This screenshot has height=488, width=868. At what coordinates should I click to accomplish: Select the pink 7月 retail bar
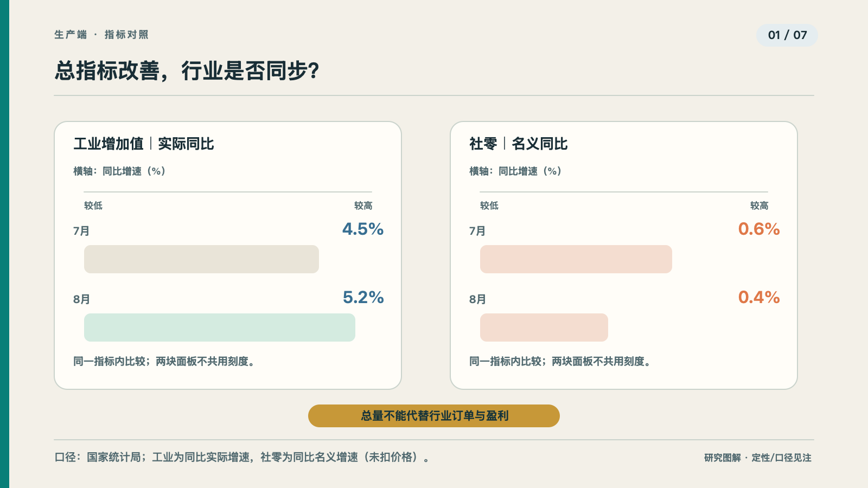[576, 259]
